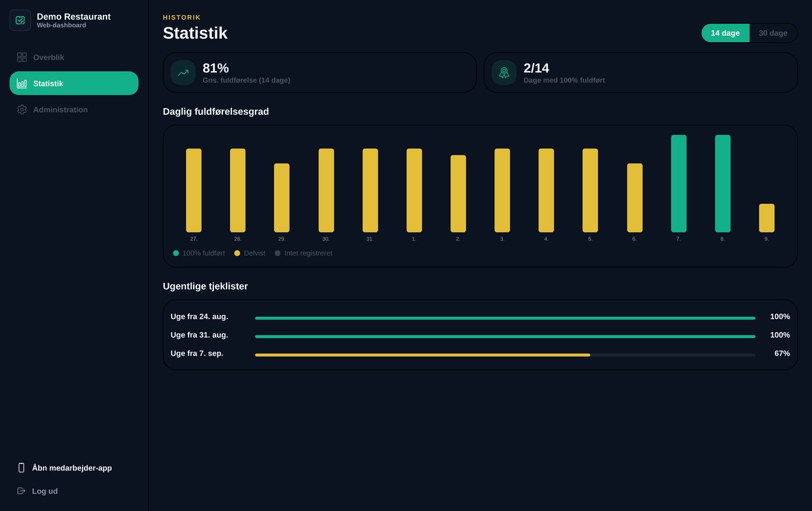
Task: Click the phone icon for medarbejder-app
Action: point(21,468)
